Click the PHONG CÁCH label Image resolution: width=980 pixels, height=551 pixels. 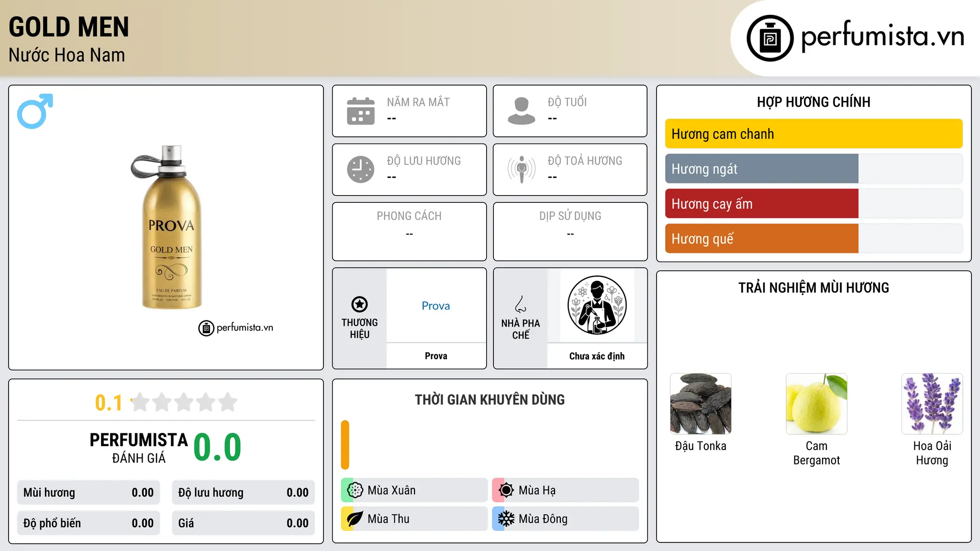click(409, 216)
